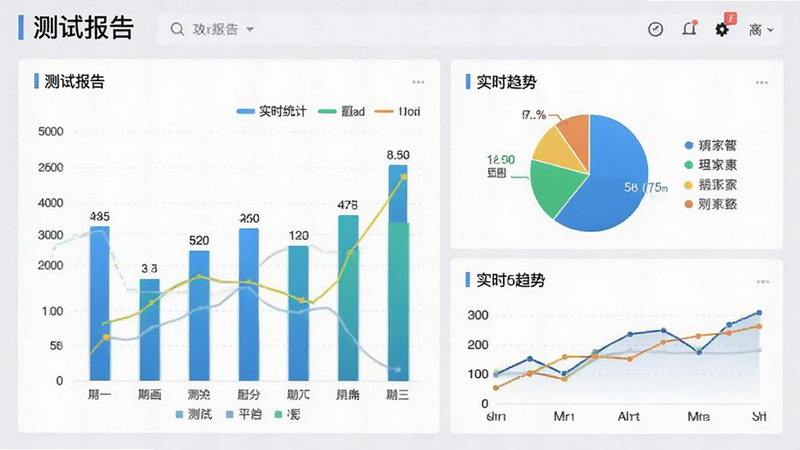Click the red badge on settings gear

coord(731,19)
